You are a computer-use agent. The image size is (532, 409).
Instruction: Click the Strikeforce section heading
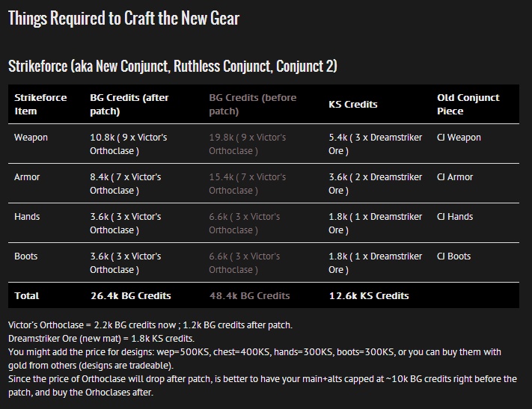click(x=173, y=66)
